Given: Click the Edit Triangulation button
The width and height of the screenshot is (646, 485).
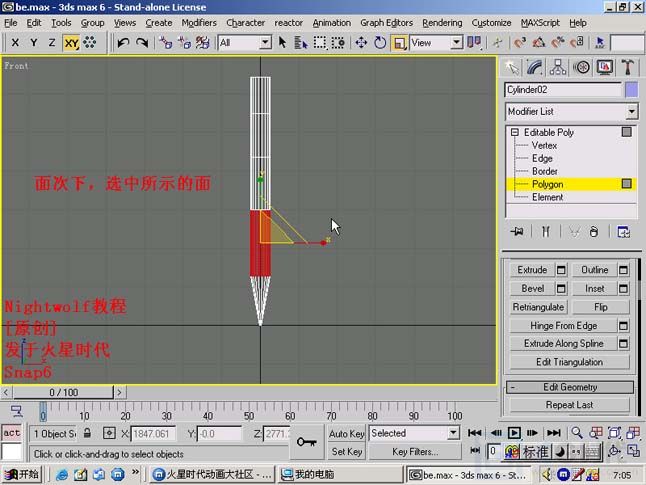Looking at the screenshot, I should (x=569, y=362).
